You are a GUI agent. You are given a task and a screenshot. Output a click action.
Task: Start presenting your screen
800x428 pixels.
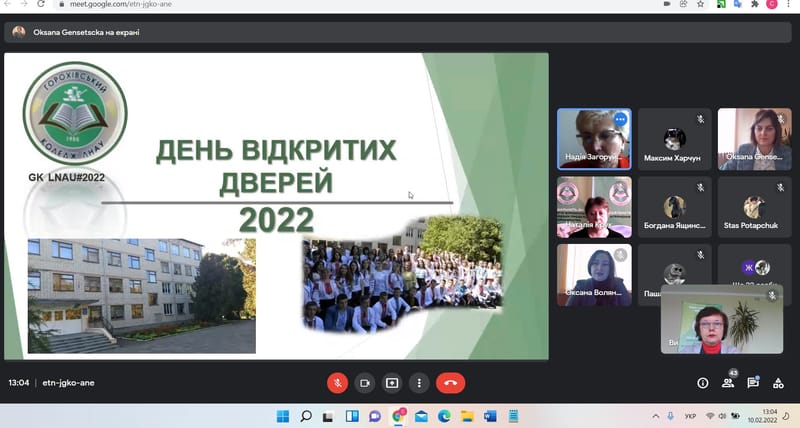[x=392, y=383]
